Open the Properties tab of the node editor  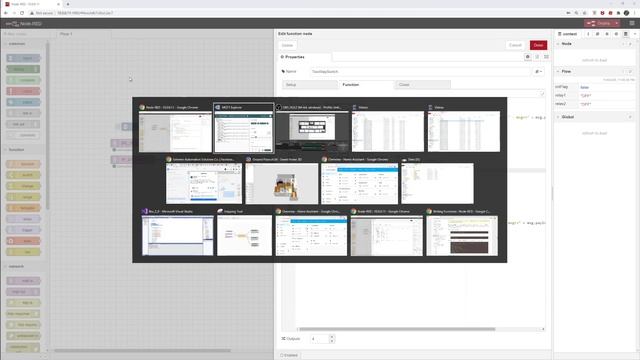click(x=305, y=57)
